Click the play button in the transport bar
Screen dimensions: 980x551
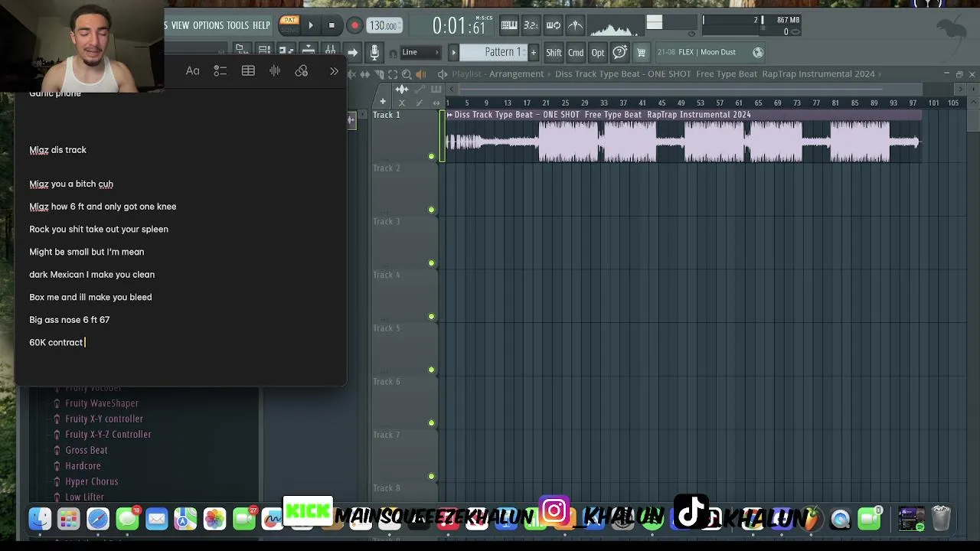click(x=311, y=25)
